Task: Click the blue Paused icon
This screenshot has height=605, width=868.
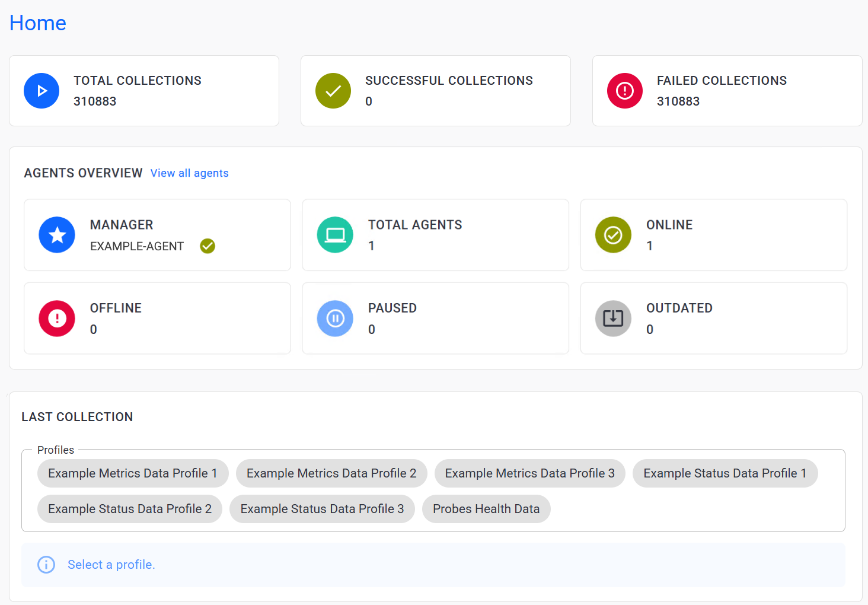Action: [x=335, y=319]
